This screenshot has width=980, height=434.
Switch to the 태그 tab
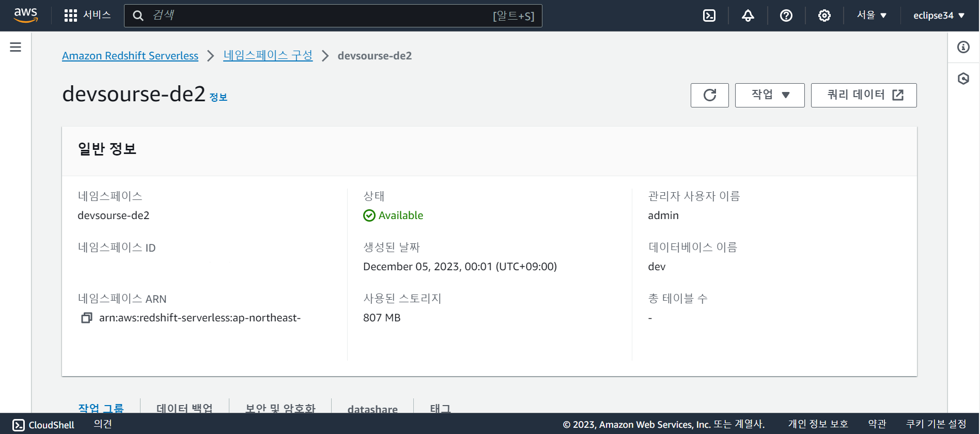pos(440,408)
